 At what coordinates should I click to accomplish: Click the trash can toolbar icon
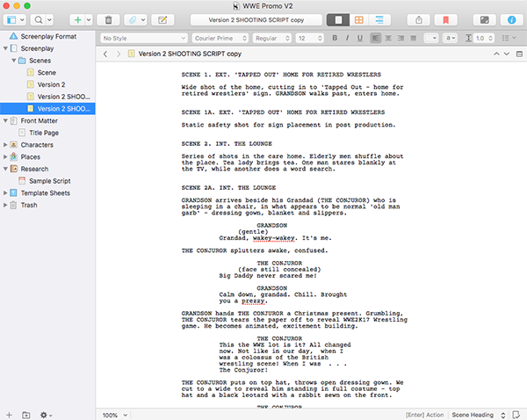coord(108,20)
